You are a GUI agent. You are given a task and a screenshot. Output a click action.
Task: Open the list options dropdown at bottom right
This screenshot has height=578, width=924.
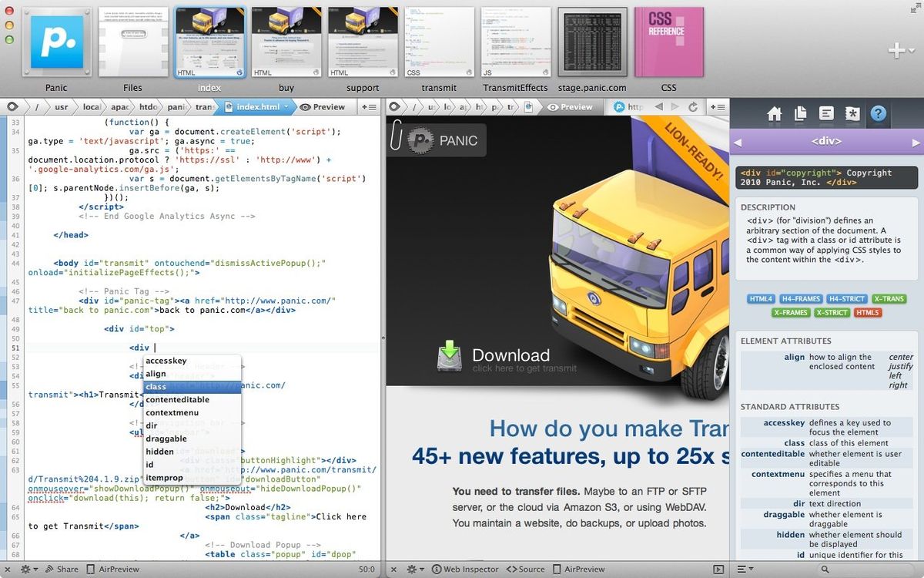pyautogui.click(x=744, y=569)
